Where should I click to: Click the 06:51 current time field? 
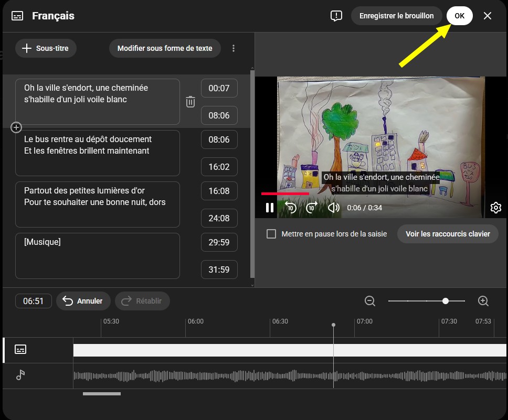(34, 301)
